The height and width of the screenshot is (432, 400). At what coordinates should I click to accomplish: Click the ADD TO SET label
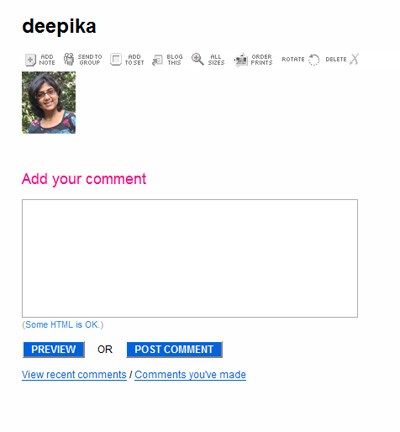point(134,60)
